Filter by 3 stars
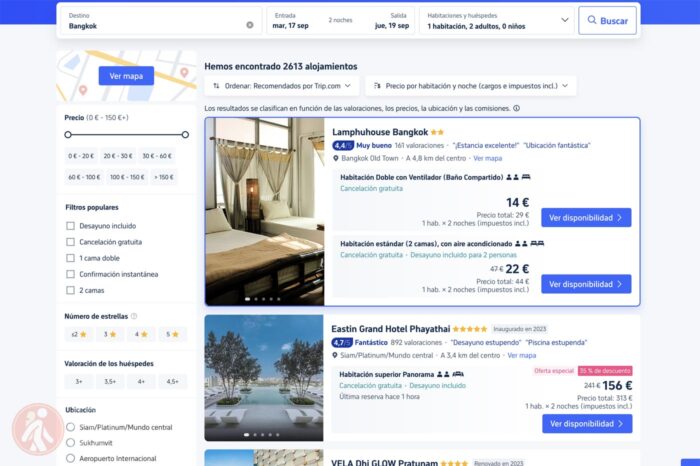The image size is (700, 466). click(110, 334)
